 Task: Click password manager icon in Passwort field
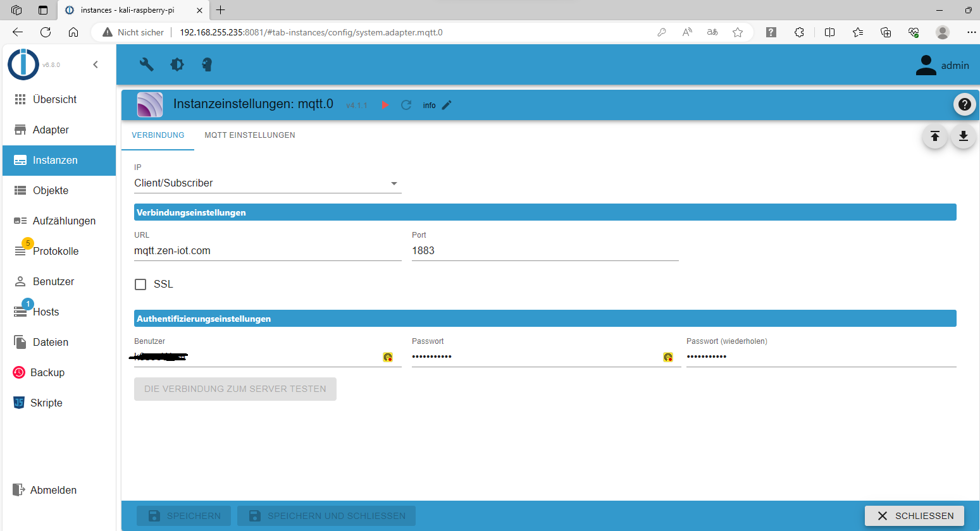tap(668, 357)
